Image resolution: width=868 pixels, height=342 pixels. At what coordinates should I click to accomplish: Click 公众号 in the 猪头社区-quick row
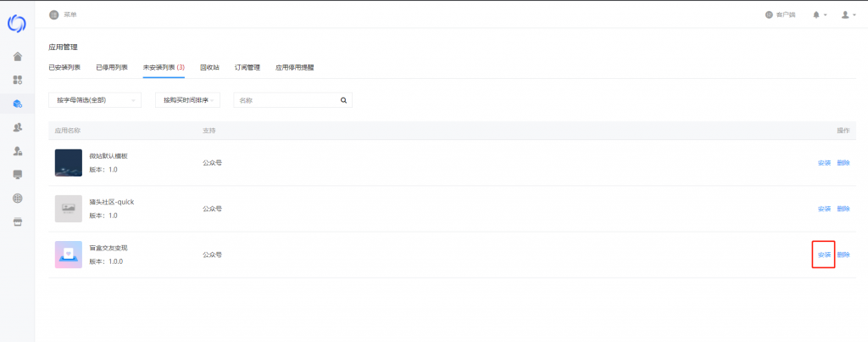coord(212,209)
